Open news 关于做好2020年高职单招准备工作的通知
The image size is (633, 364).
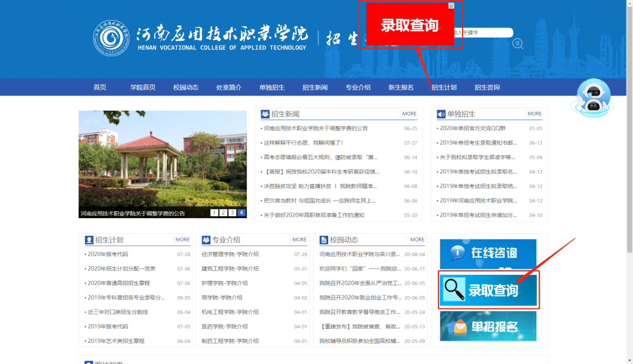pyautogui.click(x=314, y=215)
